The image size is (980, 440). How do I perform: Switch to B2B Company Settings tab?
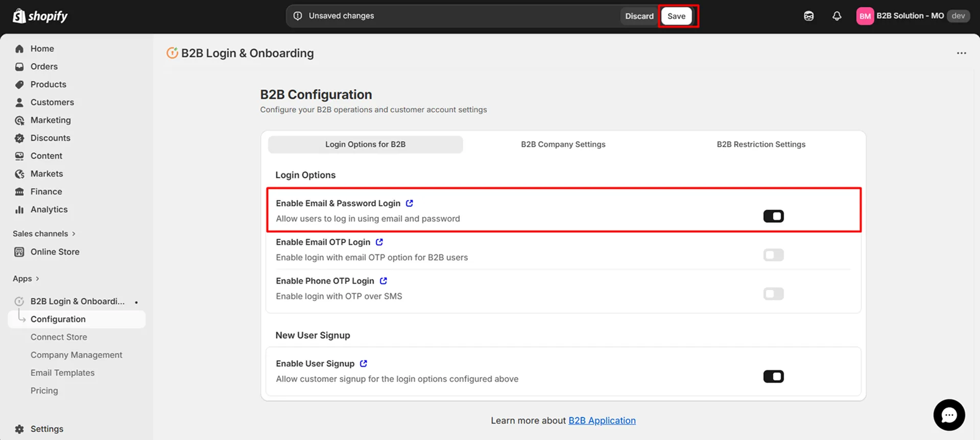point(563,144)
